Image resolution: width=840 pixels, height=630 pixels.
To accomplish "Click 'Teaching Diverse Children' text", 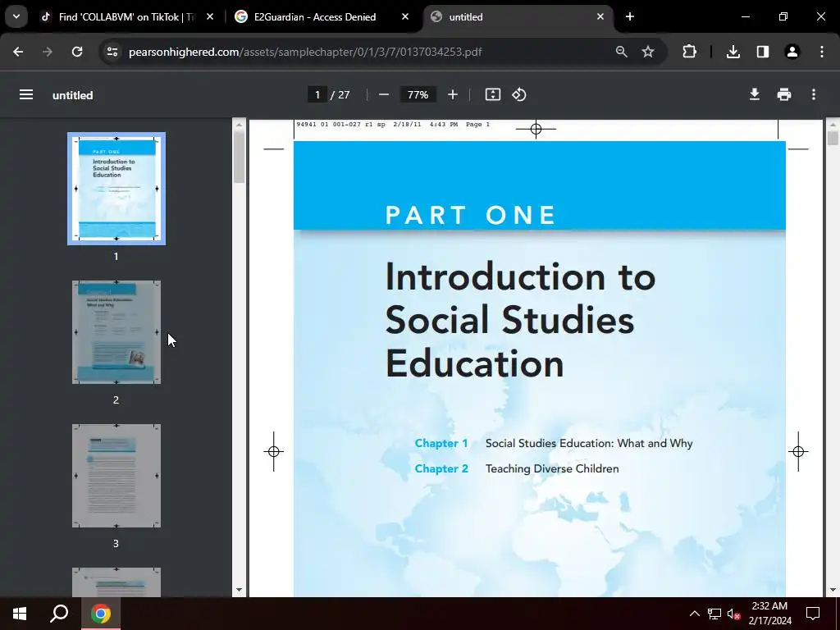I will coord(552,468).
